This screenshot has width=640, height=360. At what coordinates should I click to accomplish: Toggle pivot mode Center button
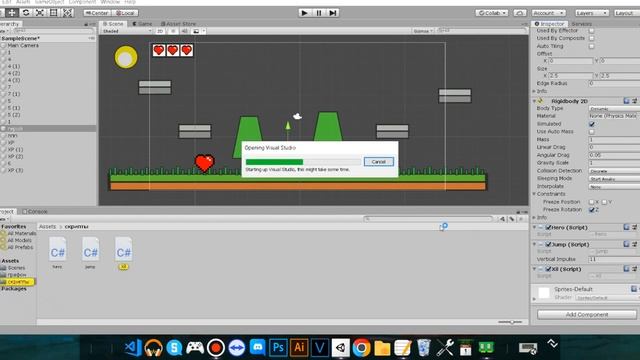click(x=97, y=13)
